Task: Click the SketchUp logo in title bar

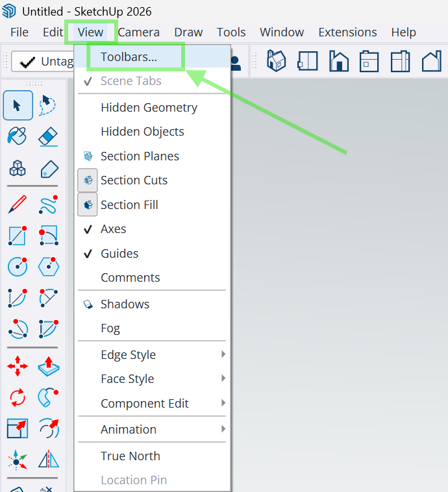Action: 9,11
